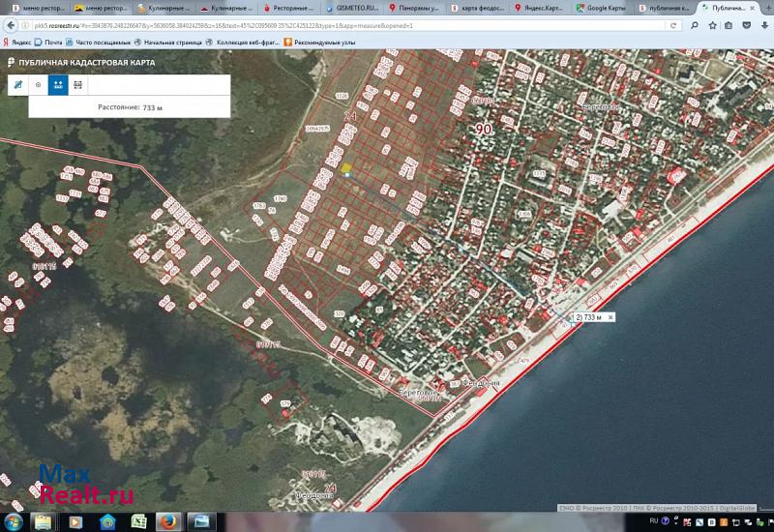The image size is (774, 532).
Task: Toggle the active distance measurement tool
Action: tap(58, 84)
